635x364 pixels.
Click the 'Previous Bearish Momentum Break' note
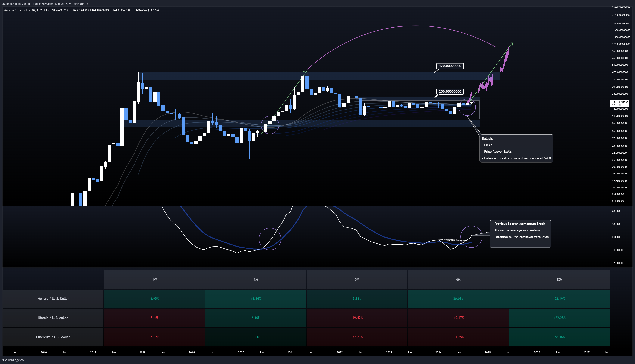(518, 224)
